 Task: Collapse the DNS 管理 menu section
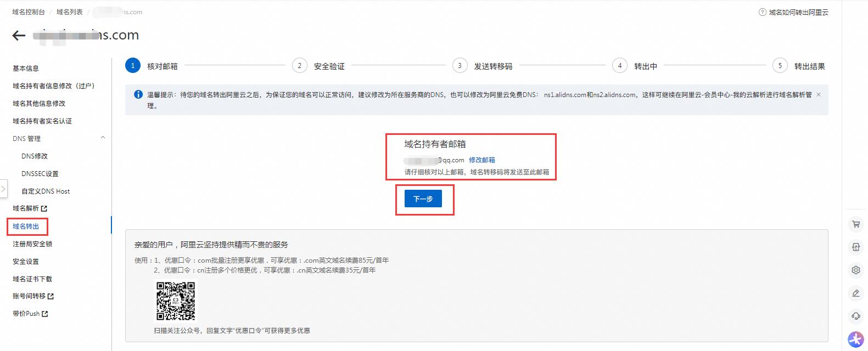(x=103, y=138)
